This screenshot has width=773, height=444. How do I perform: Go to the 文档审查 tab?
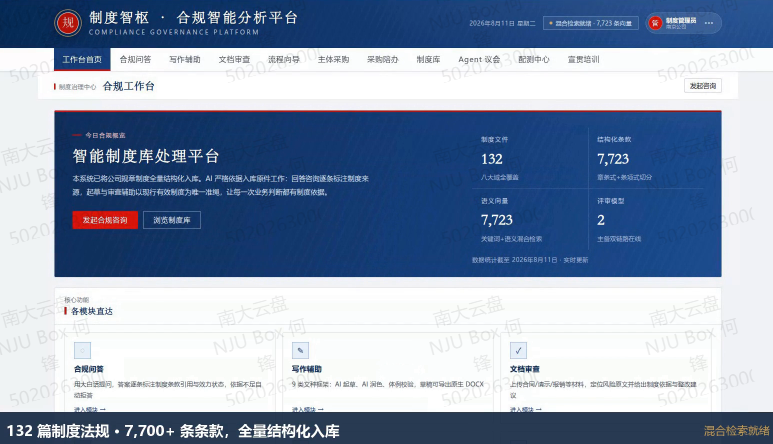coord(234,60)
